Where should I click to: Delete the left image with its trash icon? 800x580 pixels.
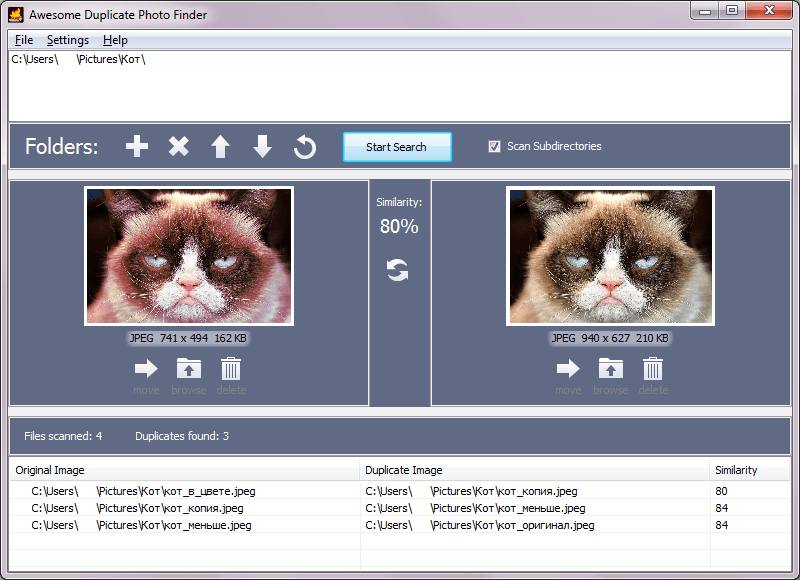coord(231,368)
